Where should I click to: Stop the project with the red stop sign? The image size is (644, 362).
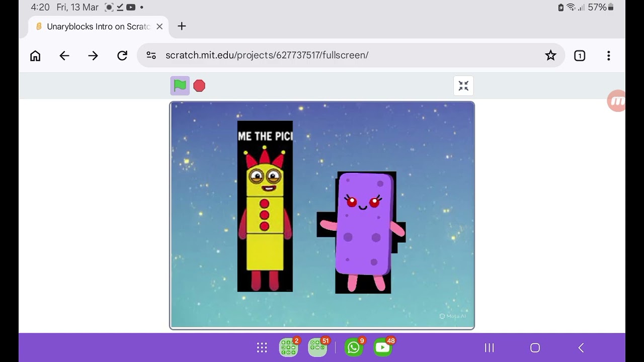199,86
